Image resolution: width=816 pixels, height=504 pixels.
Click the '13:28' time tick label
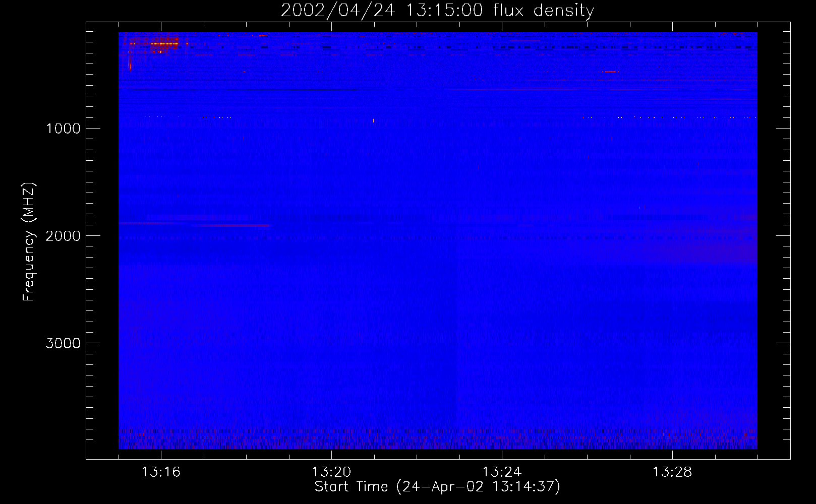coord(672,472)
